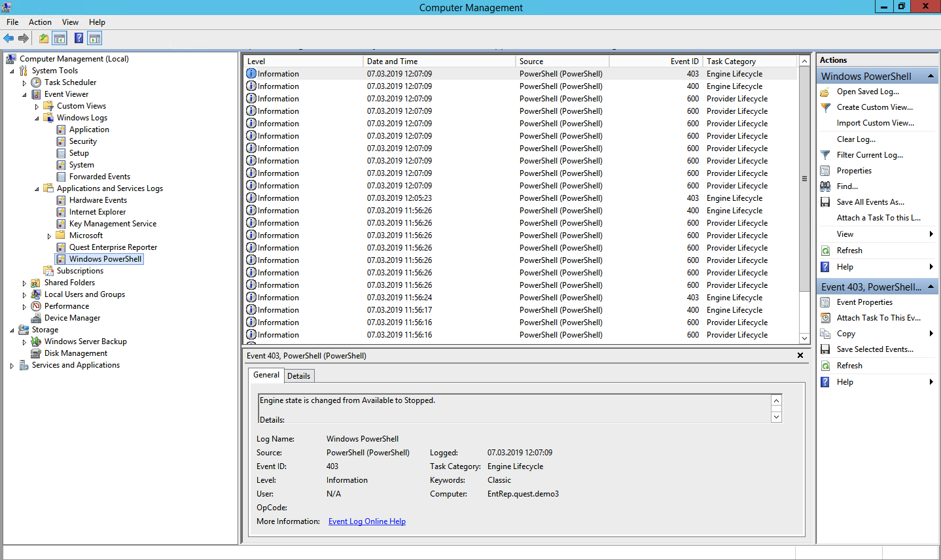Open the Help menu in the menu bar
The height and width of the screenshot is (560, 941).
pos(97,22)
